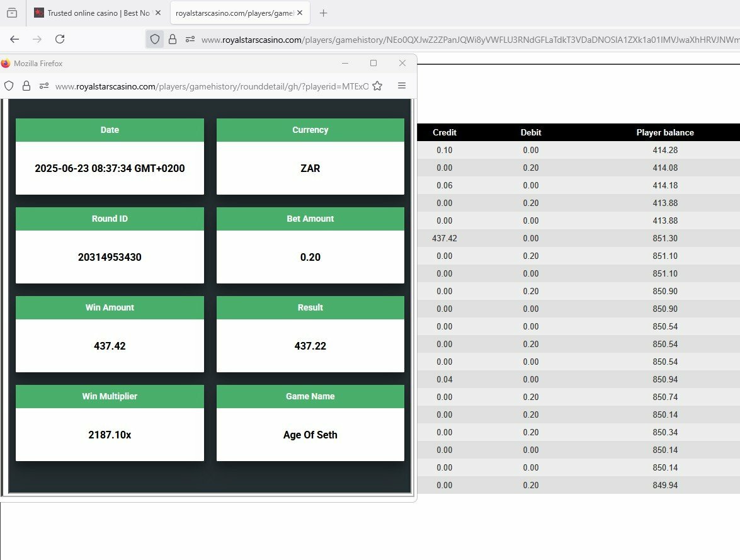Click the Credit column header
Image resolution: width=740 pixels, height=560 pixels.
click(x=445, y=132)
